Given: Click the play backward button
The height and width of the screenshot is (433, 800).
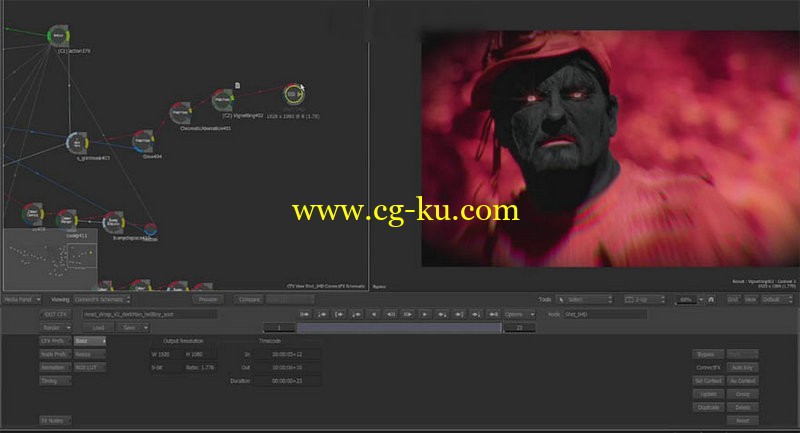Looking at the screenshot, I should 373,314.
